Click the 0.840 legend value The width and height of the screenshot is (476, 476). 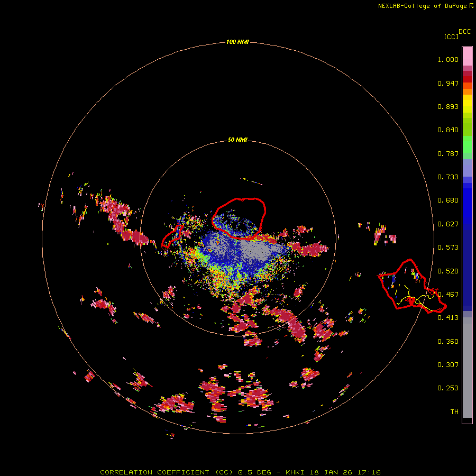448,130
